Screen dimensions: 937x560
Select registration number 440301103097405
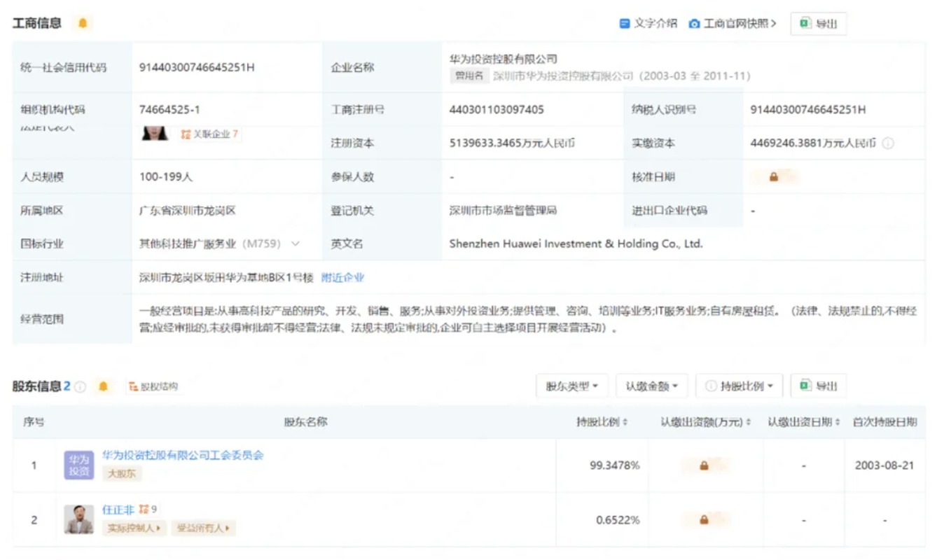497,110
